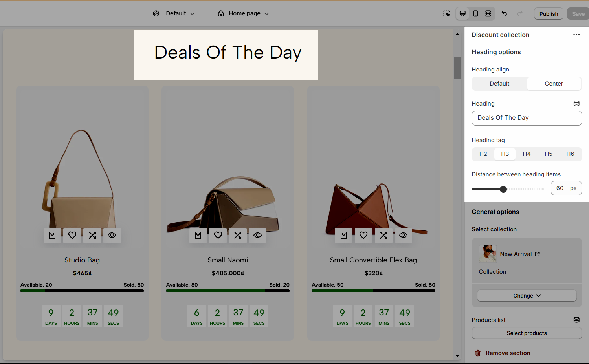Click quick view eye icon on Studio Bag
Screen dimensions: 589x364
112,235
